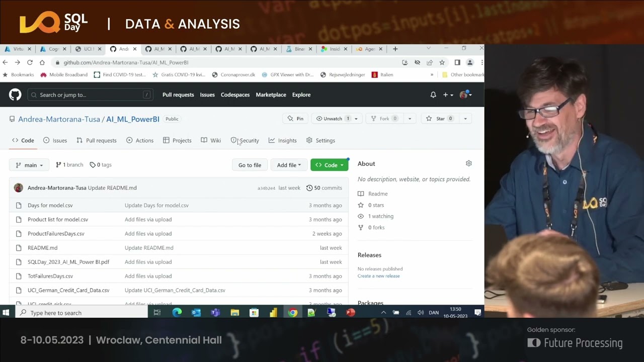Click the taskbar volume speaker icon

tap(421, 313)
